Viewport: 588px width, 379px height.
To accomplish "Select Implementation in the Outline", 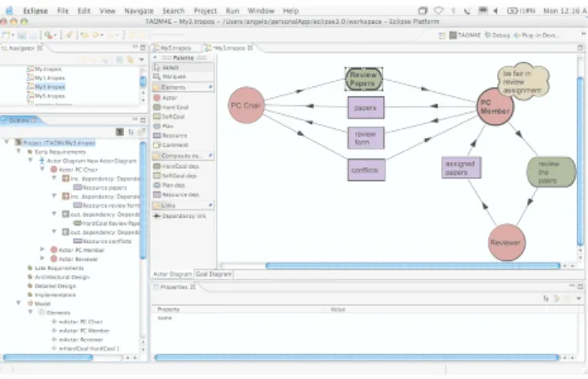I will click(x=51, y=295).
